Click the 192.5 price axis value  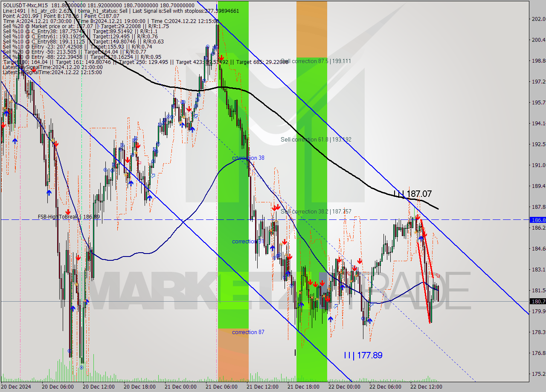pyautogui.click(x=539, y=144)
